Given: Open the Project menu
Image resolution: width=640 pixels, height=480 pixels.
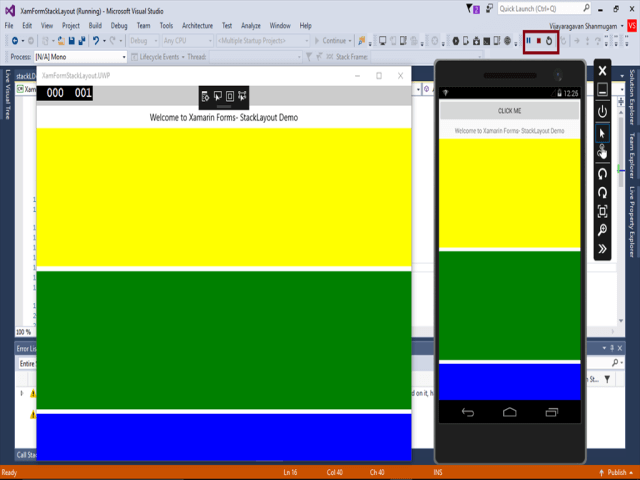Looking at the screenshot, I should tap(71, 26).
